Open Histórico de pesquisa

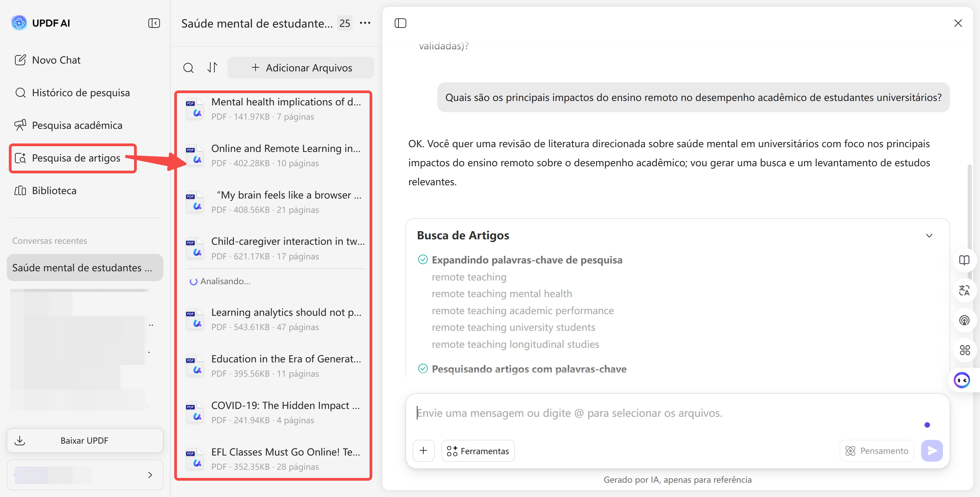coord(72,93)
